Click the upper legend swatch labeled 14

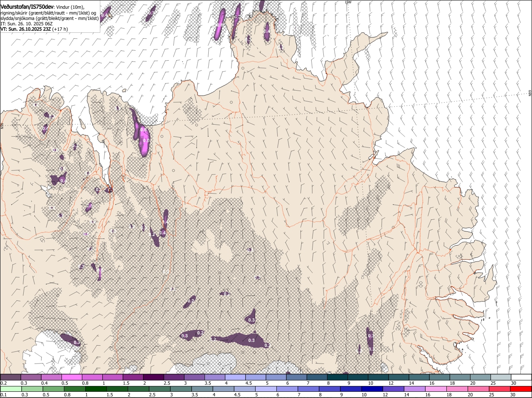click(x=419, y=377)
